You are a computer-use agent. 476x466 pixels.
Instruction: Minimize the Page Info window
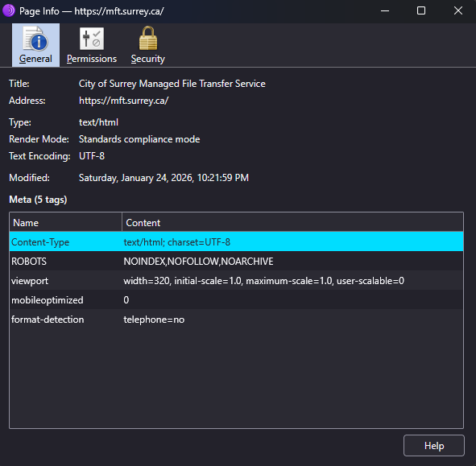click(x=385, y=11)
